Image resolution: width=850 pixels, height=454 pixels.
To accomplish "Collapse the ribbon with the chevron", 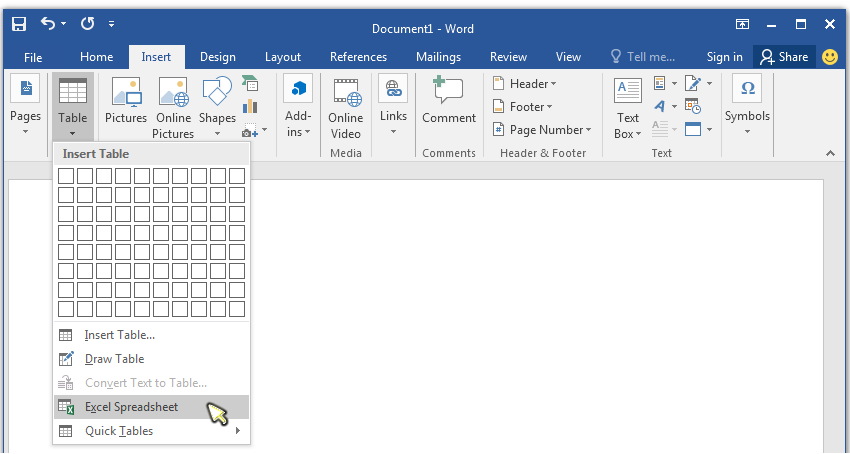I will click(x=830, y=154).
